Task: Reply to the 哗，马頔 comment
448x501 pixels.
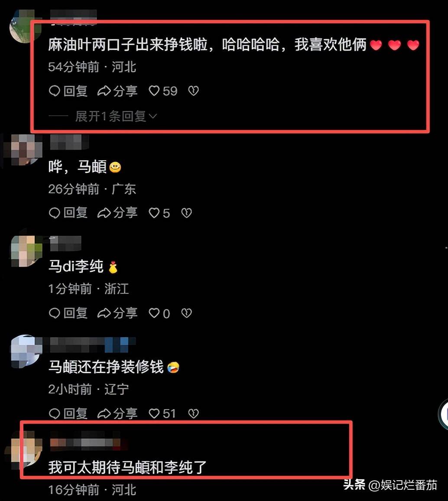Action: click(x=68, y=213)
